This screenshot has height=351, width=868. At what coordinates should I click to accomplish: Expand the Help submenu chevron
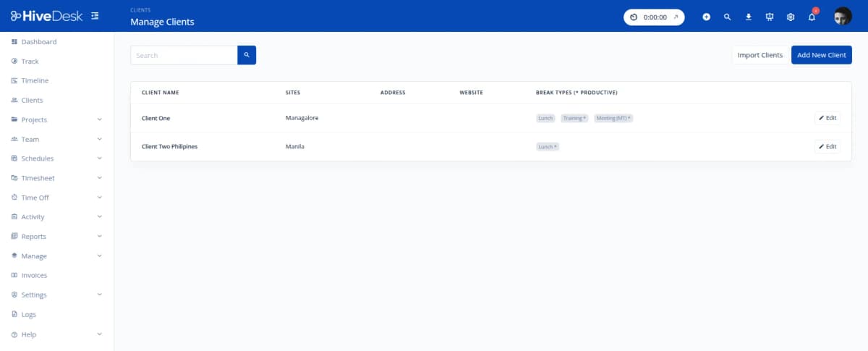coord(100,334)
